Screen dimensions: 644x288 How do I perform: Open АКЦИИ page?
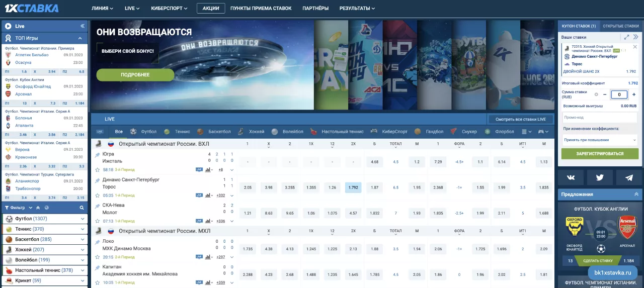[211, 9]
